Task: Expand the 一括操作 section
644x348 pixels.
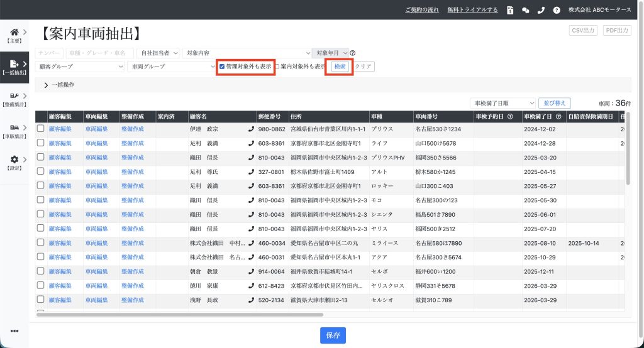Action: pyautogui.click(x=46, y=85)
